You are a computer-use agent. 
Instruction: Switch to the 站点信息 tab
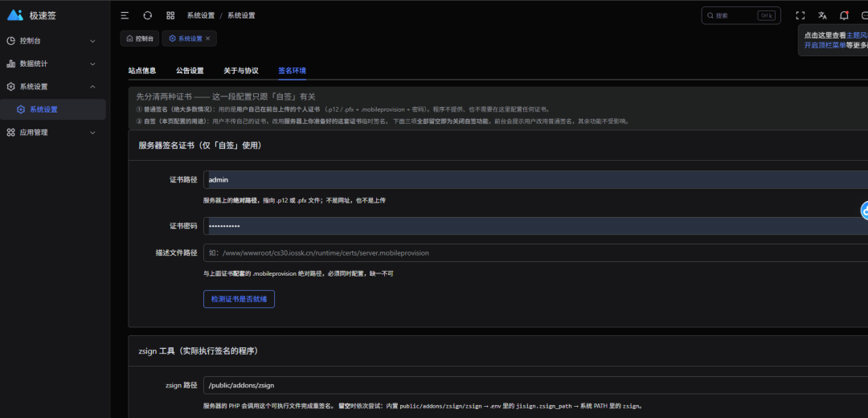coord(142,71)
